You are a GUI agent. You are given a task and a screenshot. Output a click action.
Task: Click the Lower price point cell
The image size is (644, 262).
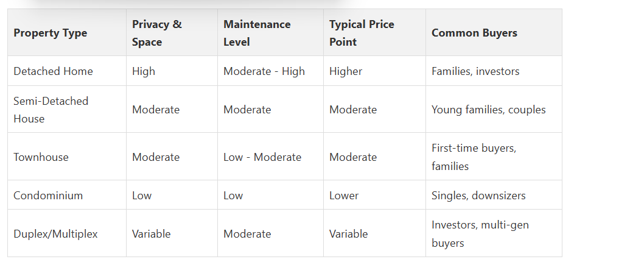343,196
